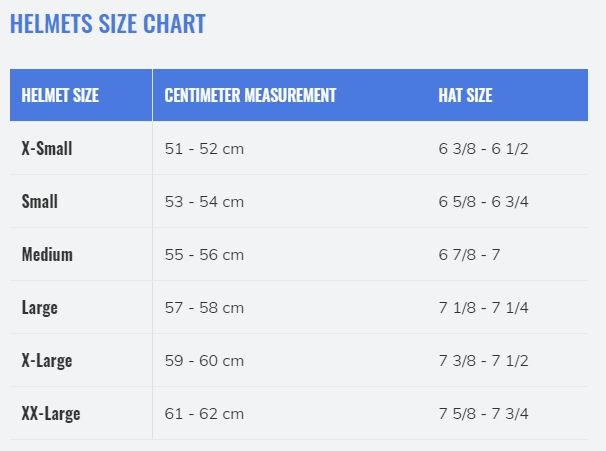Viewport: 606px width, 451px height.
Task: Click hat size 6 7/8 - 7
Action: pyautogui.click(x=469, y=255)
